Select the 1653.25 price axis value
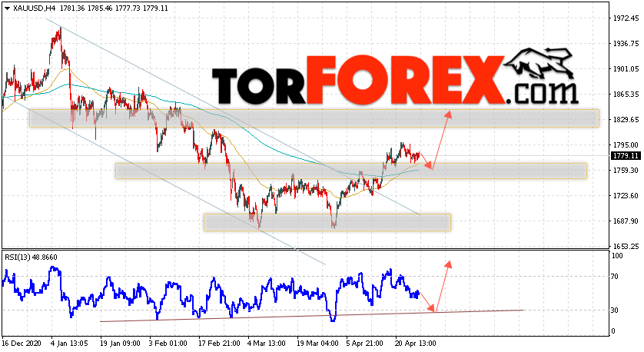 pos(626,246)
